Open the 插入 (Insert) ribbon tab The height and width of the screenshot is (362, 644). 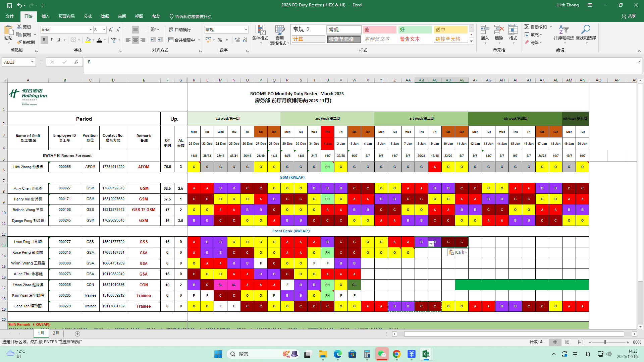pos(45,16)
